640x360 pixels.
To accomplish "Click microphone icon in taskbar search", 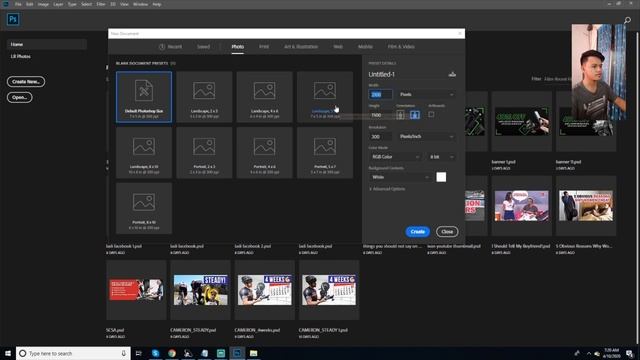I will (123, 353).
